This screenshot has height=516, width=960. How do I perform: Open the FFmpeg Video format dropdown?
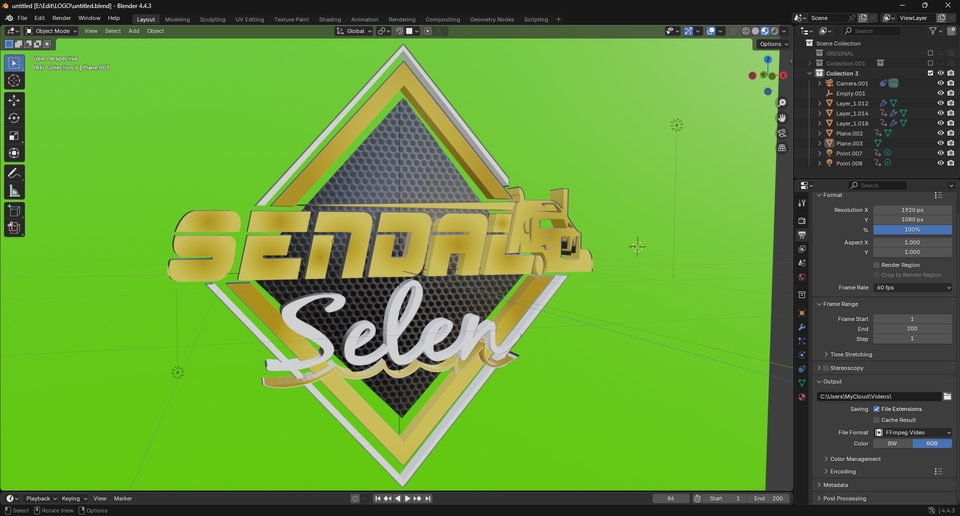912,433
